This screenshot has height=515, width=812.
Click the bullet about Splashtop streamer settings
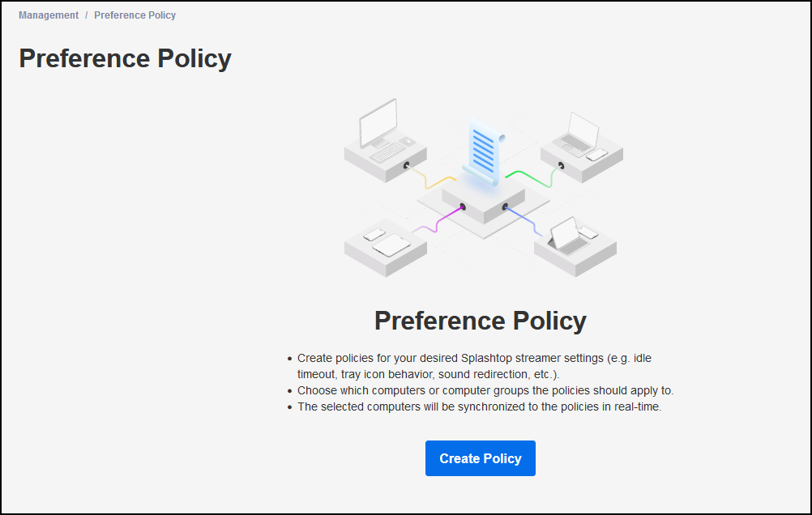474,366
